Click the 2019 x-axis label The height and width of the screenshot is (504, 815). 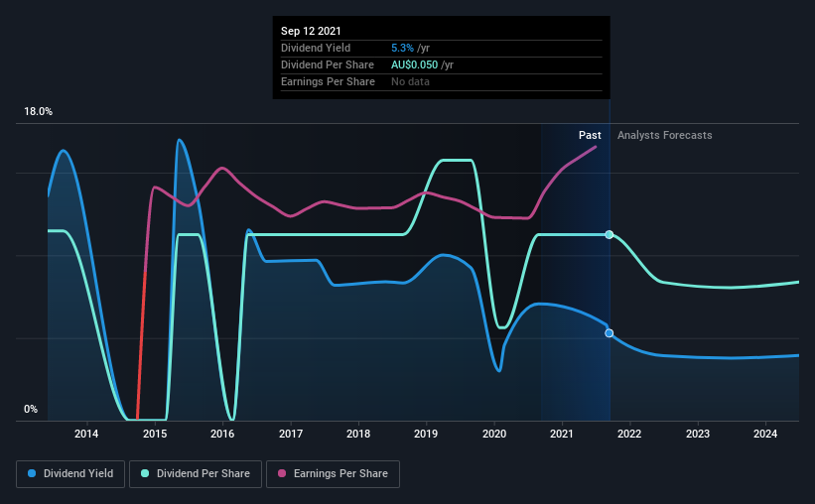[426, 434]
